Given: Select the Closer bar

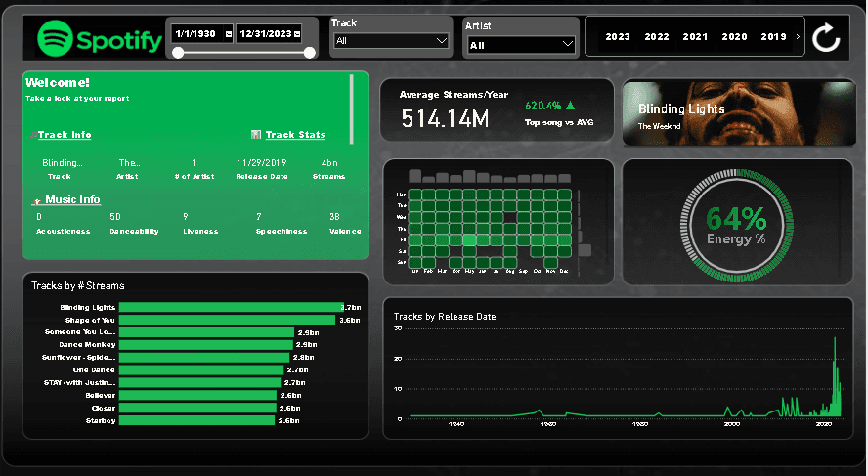Looking at the screenshot, I should pyautogui.click(x=197, y=408).
